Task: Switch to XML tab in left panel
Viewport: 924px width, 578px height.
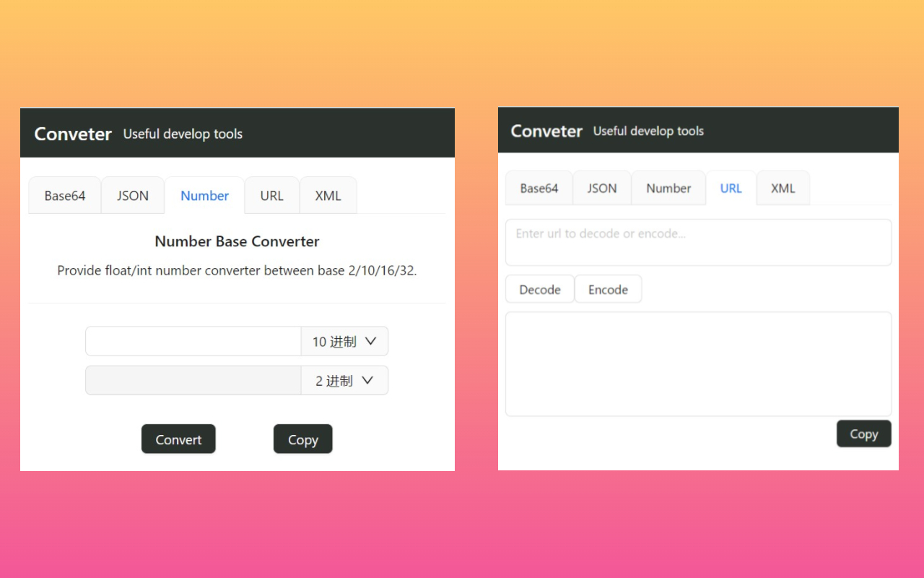Action: coord(328,196)
